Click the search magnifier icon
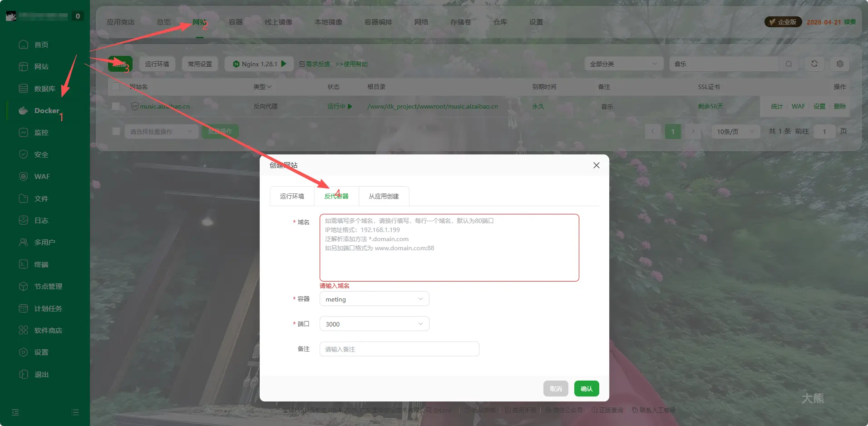The height and width of the screenshot is (426, 868). click(x=789, y=64)
